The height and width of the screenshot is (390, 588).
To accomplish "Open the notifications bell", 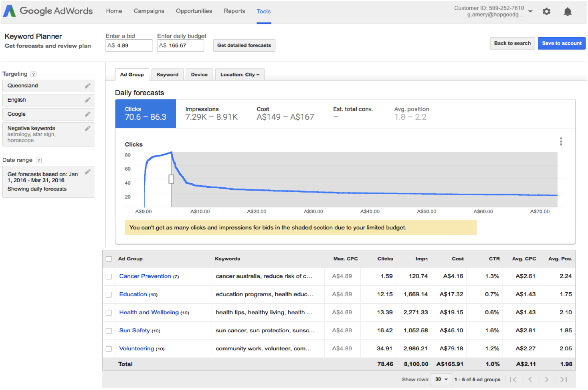I will [567, 12].
